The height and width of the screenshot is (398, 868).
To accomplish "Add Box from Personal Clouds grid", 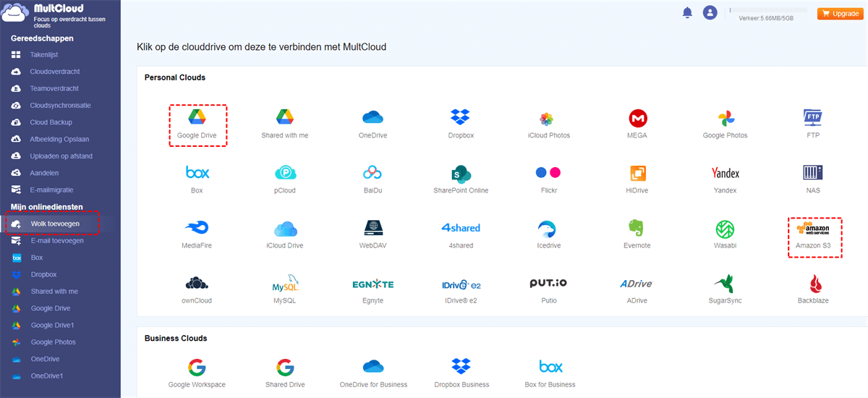I will (197, 179).
